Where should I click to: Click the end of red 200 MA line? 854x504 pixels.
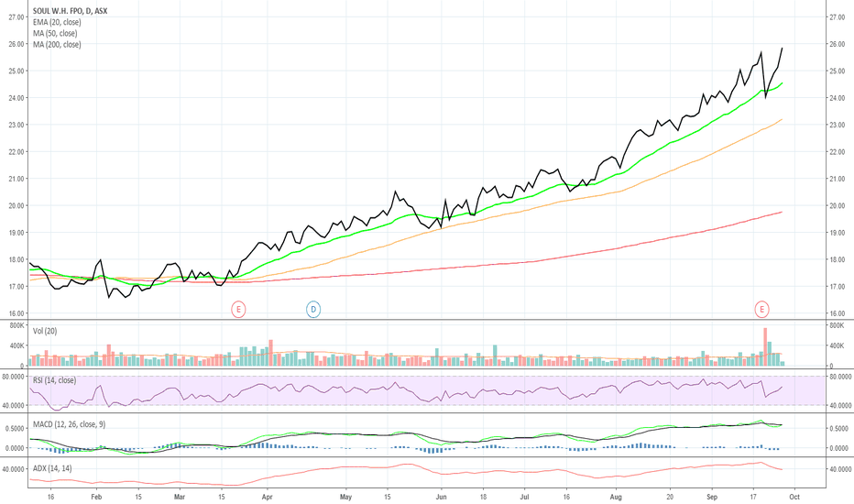783,212
